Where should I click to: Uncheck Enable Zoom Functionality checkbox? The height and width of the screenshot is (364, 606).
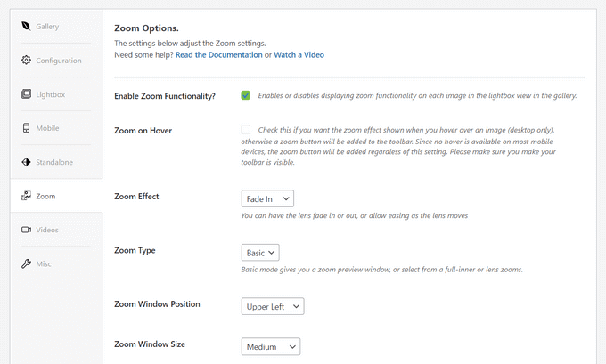pos(245,95)
